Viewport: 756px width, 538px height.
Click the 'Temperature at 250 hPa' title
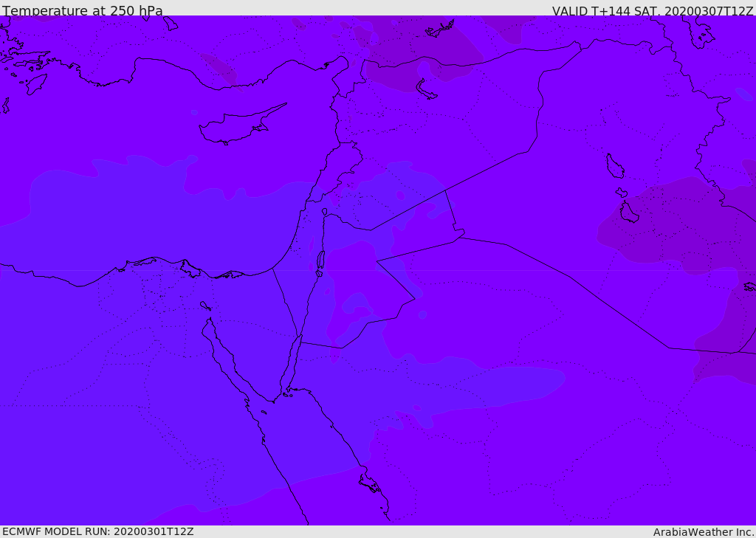[x=82, y=11]
